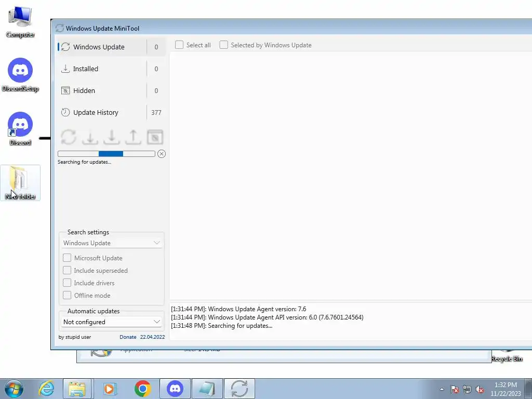Screen dimensions: 532x399
Task: Click the install updates icon left of upload arrow
Action: click(x=112, y=137)
